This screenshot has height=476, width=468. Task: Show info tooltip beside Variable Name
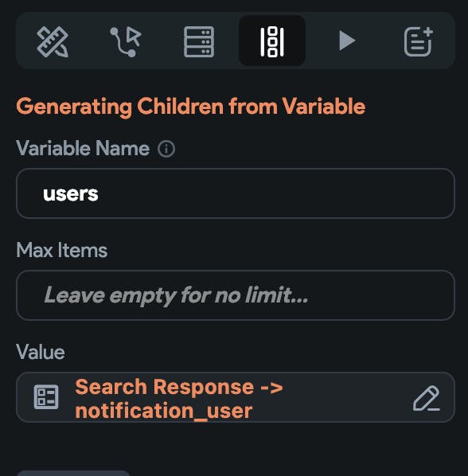pyautogui.click(x=166, y=149)
